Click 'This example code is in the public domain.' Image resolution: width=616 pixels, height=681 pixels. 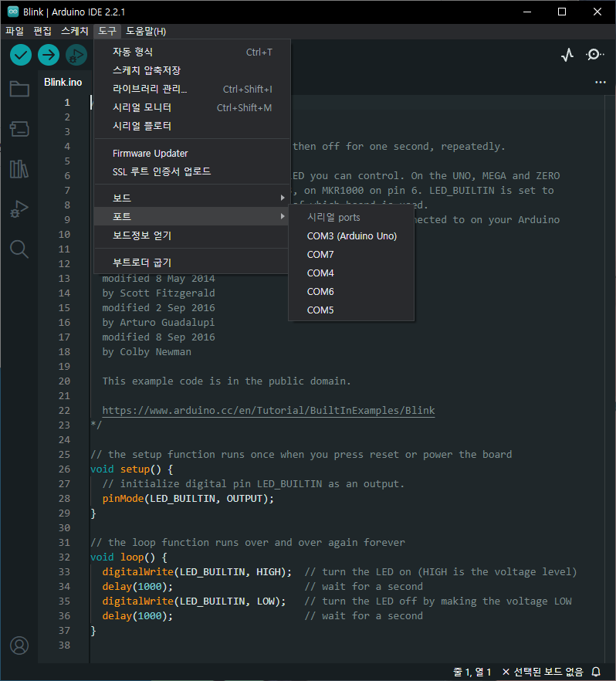[x=226, y=381]
